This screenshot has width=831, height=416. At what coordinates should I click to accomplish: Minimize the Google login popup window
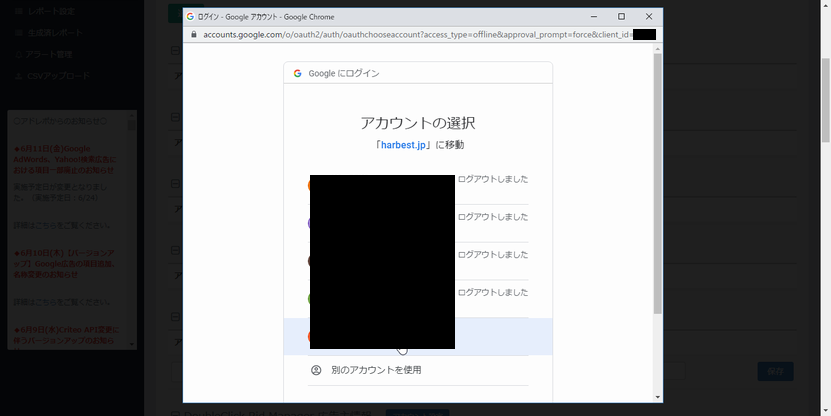[x=594, y=16]
